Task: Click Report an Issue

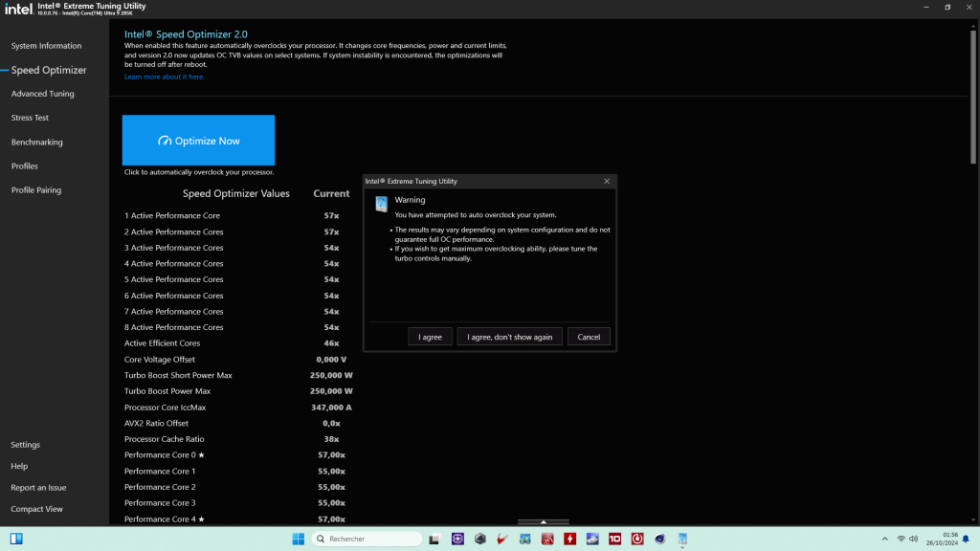Action: [x=38, y=487]
